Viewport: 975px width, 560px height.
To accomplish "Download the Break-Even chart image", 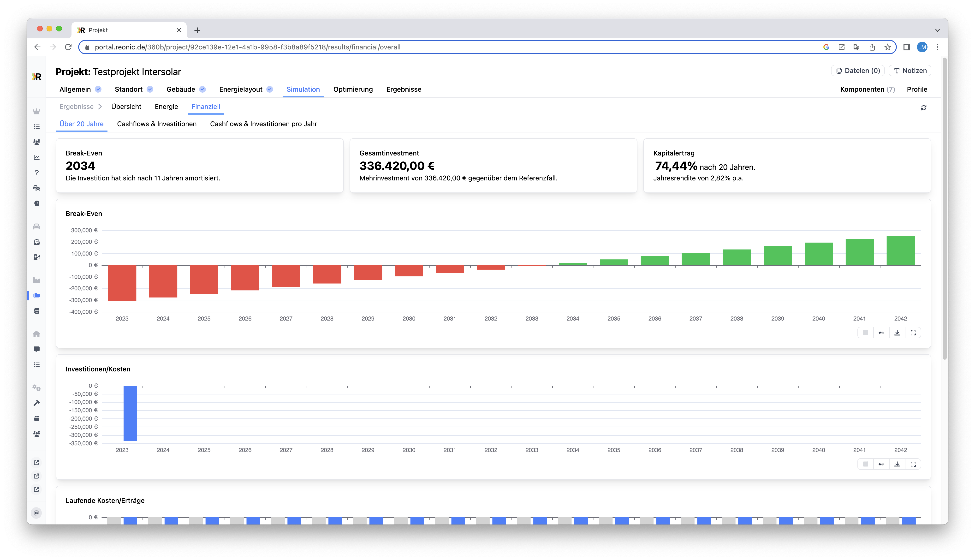I will (x=897, y=333).
